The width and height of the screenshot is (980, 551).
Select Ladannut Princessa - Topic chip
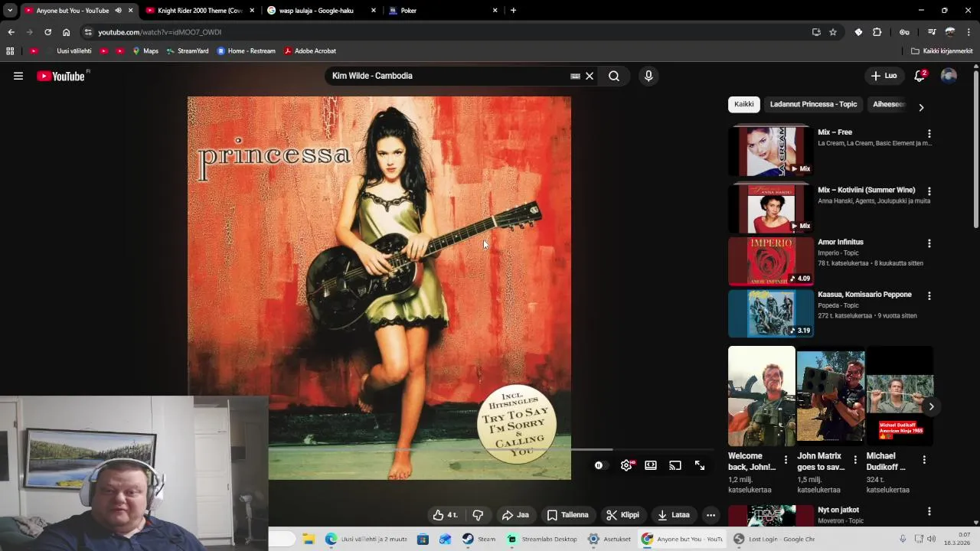coord(813,104)
